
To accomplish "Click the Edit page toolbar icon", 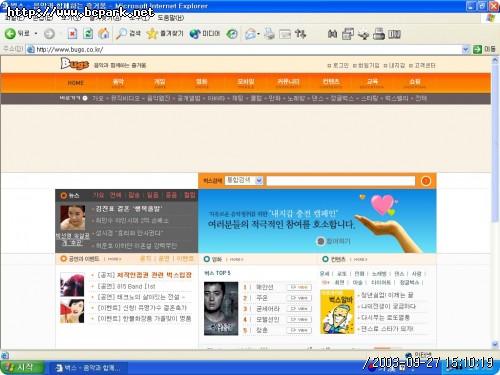I will click(285, 34).
